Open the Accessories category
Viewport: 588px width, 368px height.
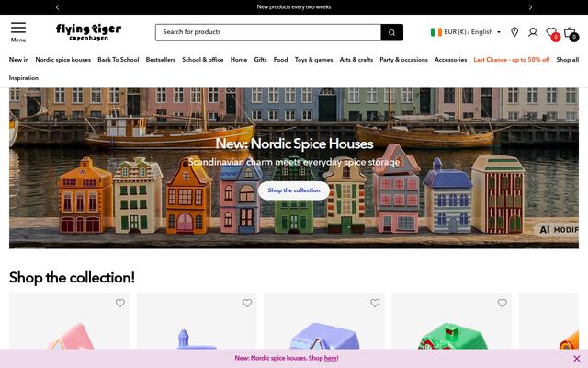[x=450, y=59]
